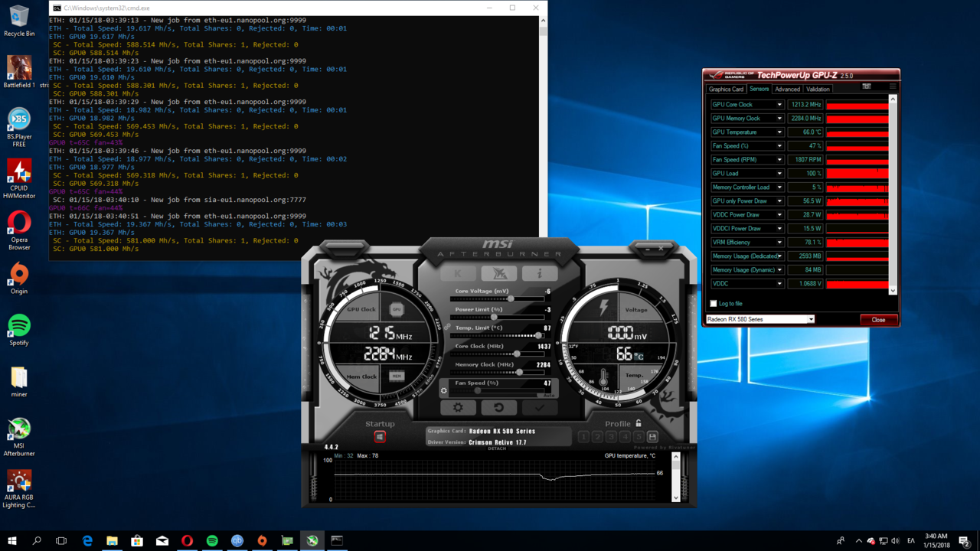Open the information 'i' button in Afterburner
The width and height of the screenshot is (980, 551).
pyautogui.click(x=539, y=273)
